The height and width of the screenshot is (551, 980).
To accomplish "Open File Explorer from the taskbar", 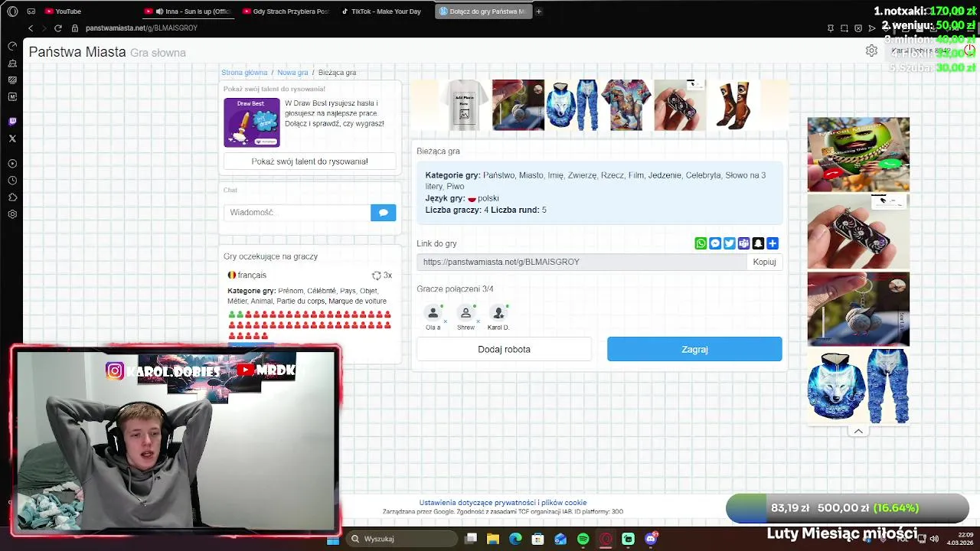I will coord(493,539).
